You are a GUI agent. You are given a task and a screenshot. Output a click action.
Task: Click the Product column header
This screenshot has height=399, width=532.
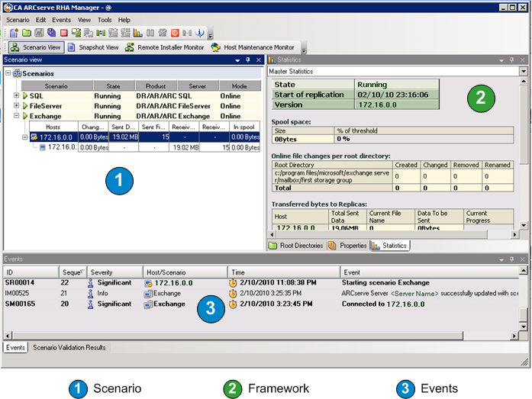[156, 86]
